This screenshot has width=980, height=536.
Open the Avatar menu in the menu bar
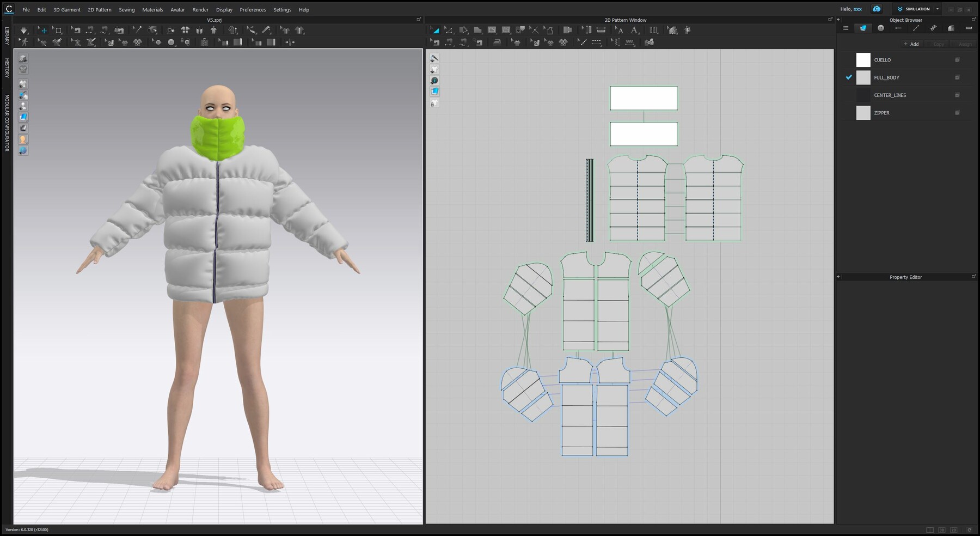point(177,9)
